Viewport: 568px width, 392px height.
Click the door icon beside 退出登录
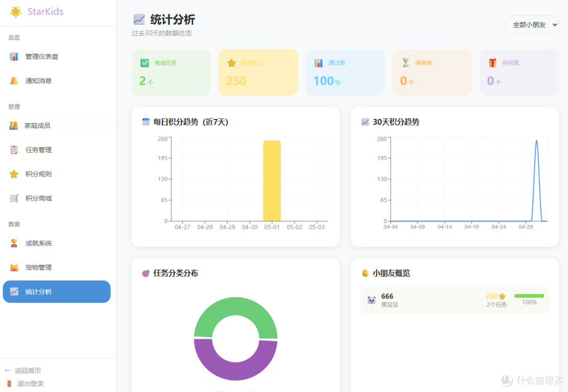[9, 384]
